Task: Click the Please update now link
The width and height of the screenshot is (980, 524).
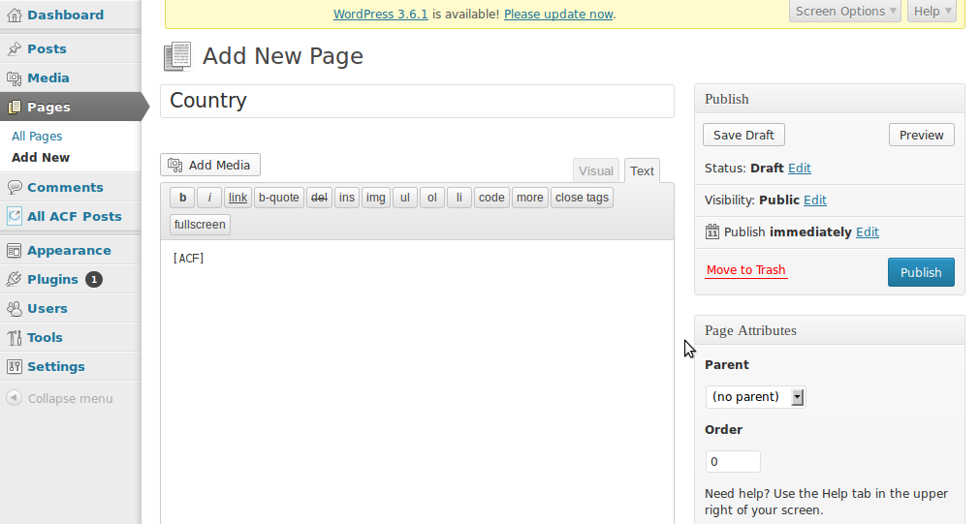Action: coord(558,14)
